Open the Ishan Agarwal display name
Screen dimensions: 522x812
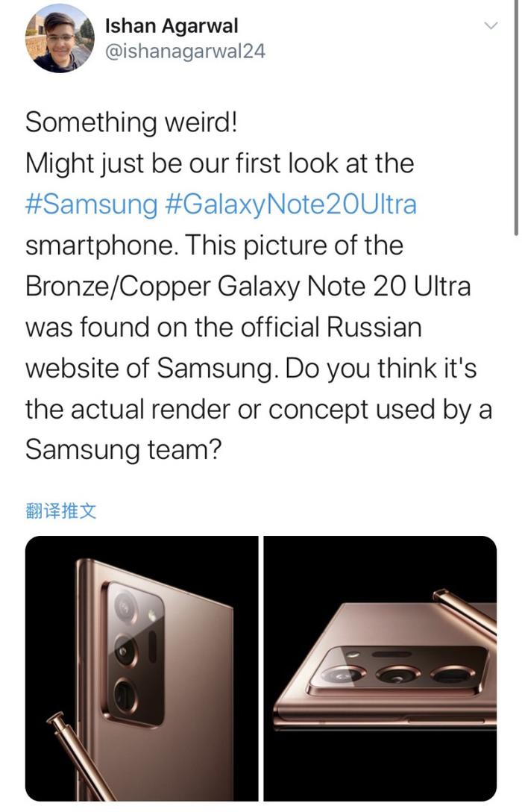click(172, 26)
